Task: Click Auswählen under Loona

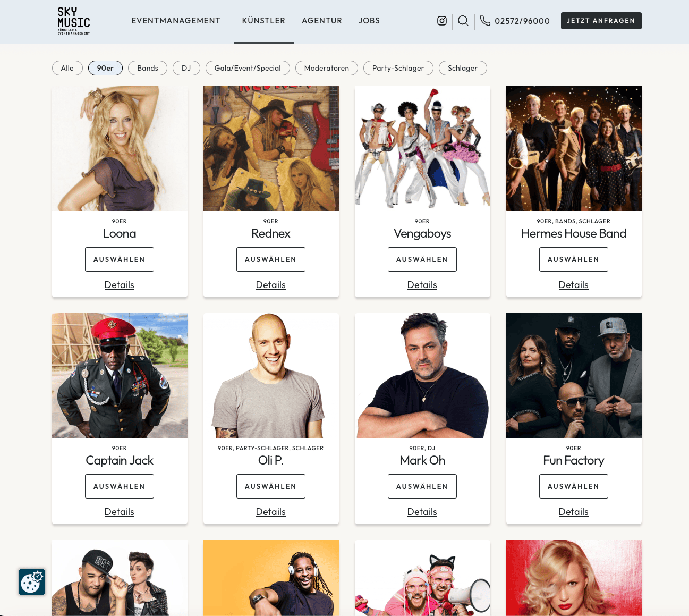Action: [120, 259]
